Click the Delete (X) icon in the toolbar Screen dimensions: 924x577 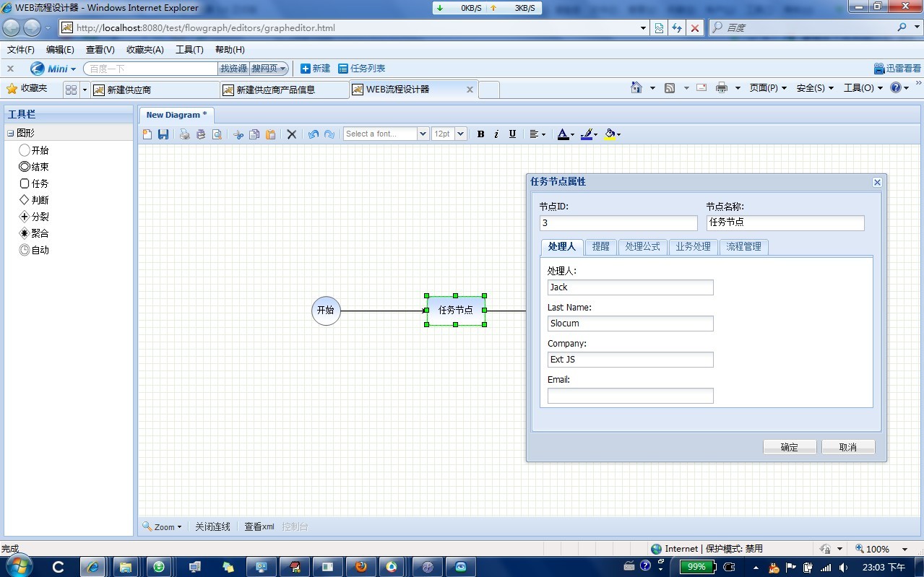tap(291, 134)
